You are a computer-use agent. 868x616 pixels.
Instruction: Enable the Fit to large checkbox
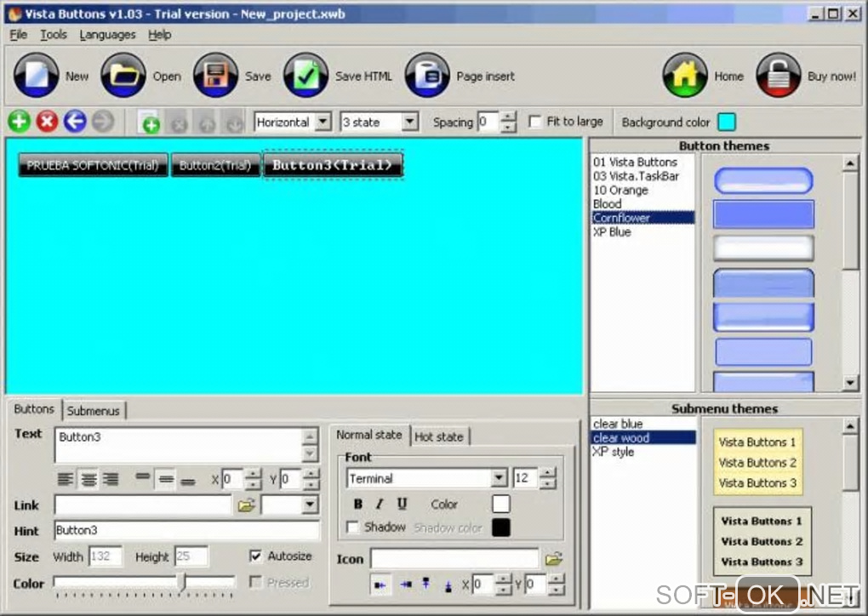(534, 121)
